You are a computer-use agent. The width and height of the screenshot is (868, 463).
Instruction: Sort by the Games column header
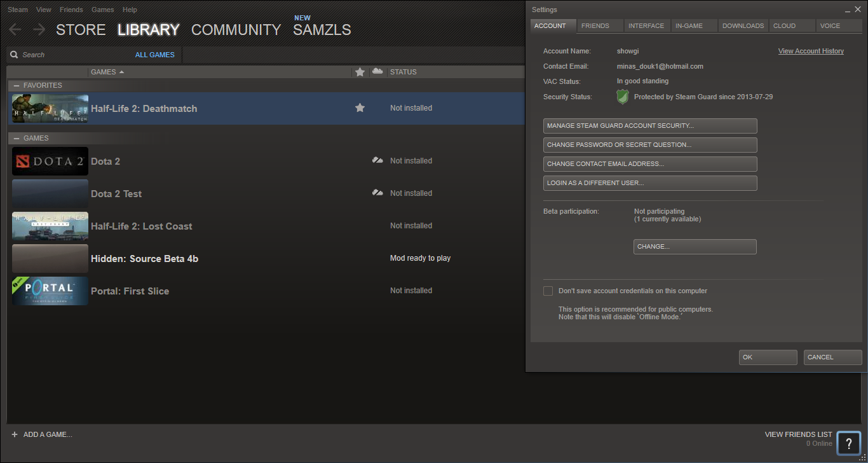107,72
